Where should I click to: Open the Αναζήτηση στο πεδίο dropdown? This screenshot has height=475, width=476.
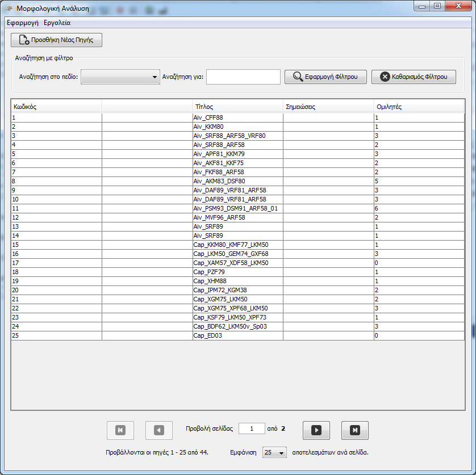(120, 77)
